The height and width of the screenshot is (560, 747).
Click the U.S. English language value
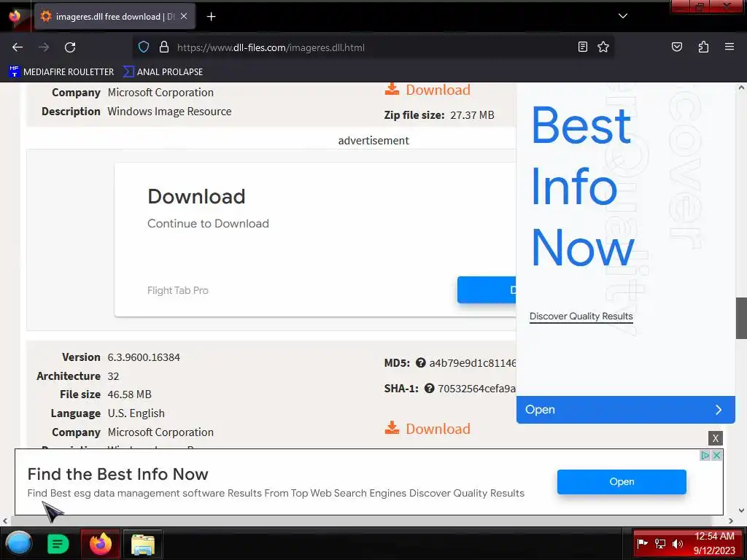(x=136, y=413)
